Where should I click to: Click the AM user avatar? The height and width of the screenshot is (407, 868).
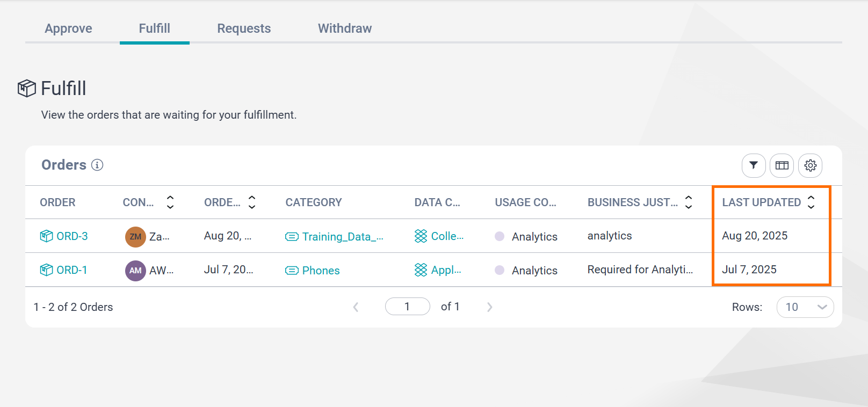(135, 271)
